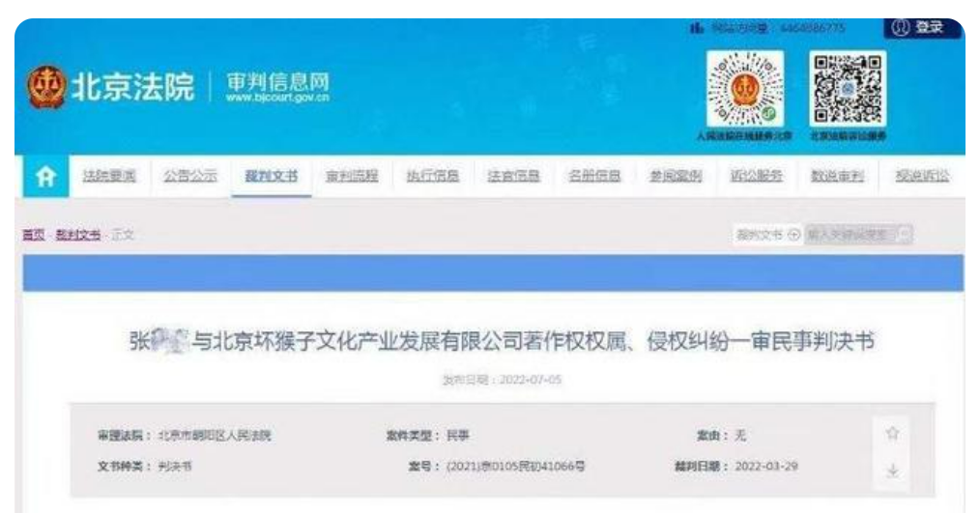The image size is (980, 513).
Task: Open the 法官信息 nav tab
Action: click(514, 176)
